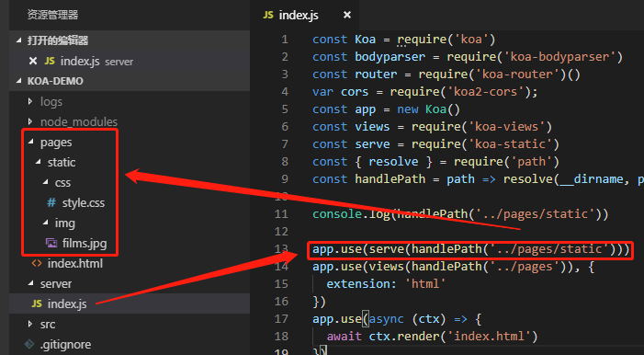Select the node_modules folder name
This screenshot has height=355, width=644.
click(x=79, y=121)
